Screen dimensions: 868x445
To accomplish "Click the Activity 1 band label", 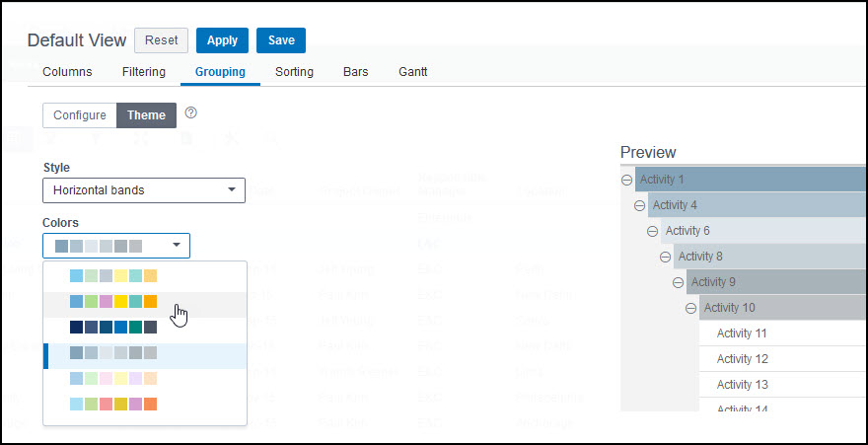I will (662, 180).
